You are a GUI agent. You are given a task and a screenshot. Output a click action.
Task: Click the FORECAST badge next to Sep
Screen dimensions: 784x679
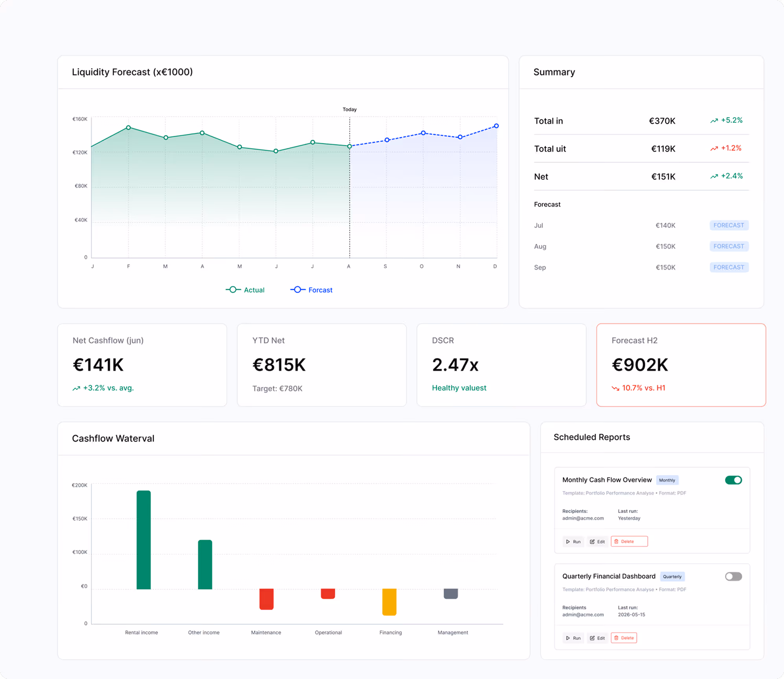[729, 267]
